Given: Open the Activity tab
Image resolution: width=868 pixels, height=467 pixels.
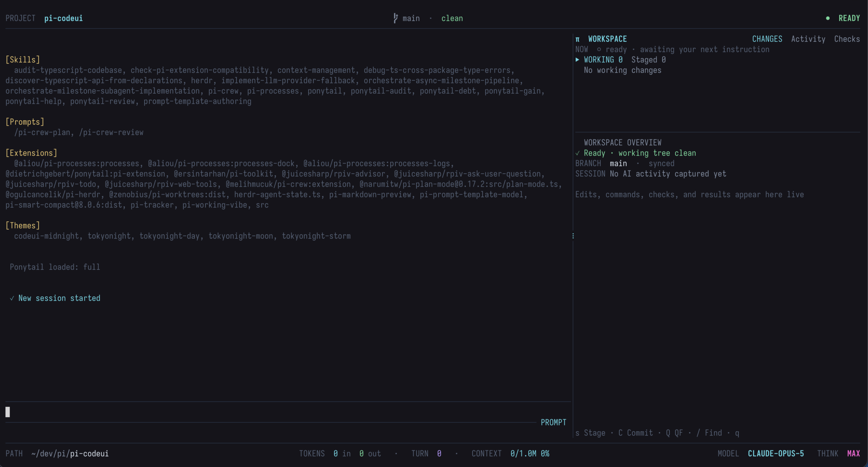Looking at the screenshot, I should (808, 39).
